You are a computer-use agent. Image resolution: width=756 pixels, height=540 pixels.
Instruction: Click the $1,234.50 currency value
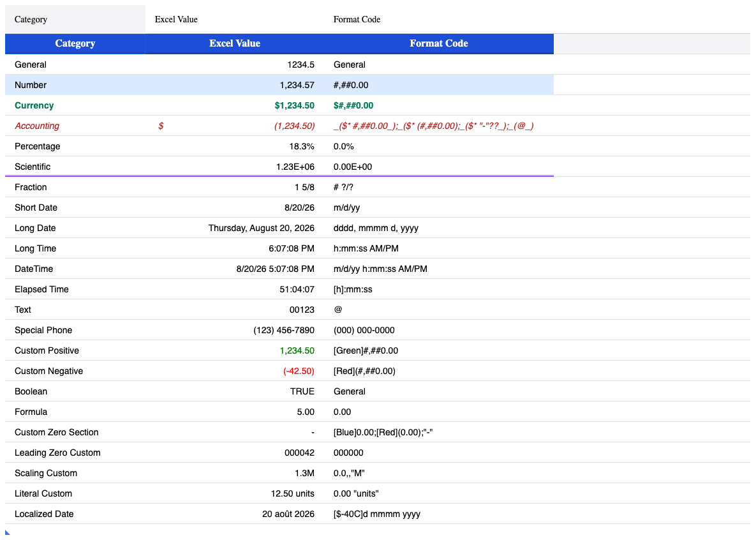pyautogui.click(x=234, y=105)
